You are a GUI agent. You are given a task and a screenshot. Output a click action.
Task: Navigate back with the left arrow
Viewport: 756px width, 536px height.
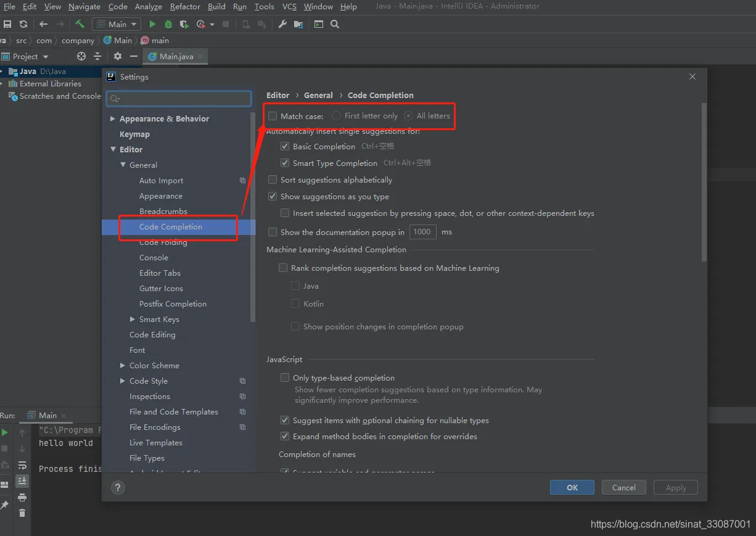(x=43, y=24)
